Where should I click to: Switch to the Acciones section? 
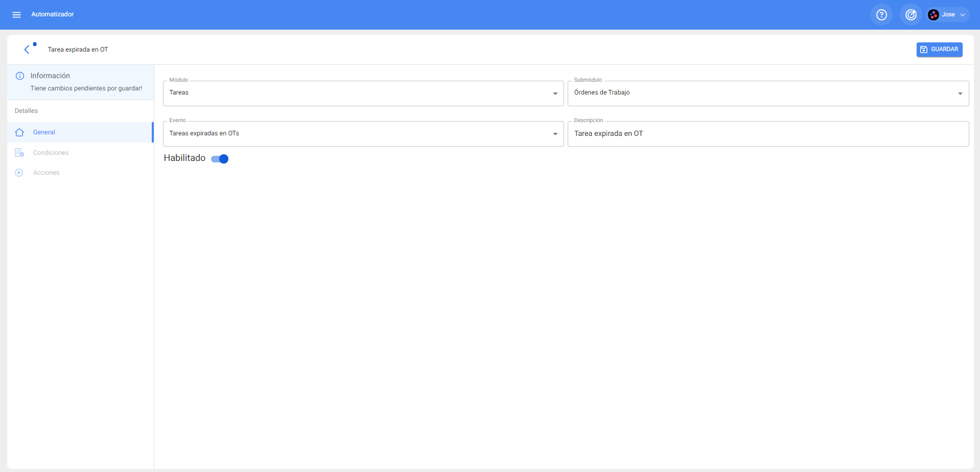coord(46,173)
